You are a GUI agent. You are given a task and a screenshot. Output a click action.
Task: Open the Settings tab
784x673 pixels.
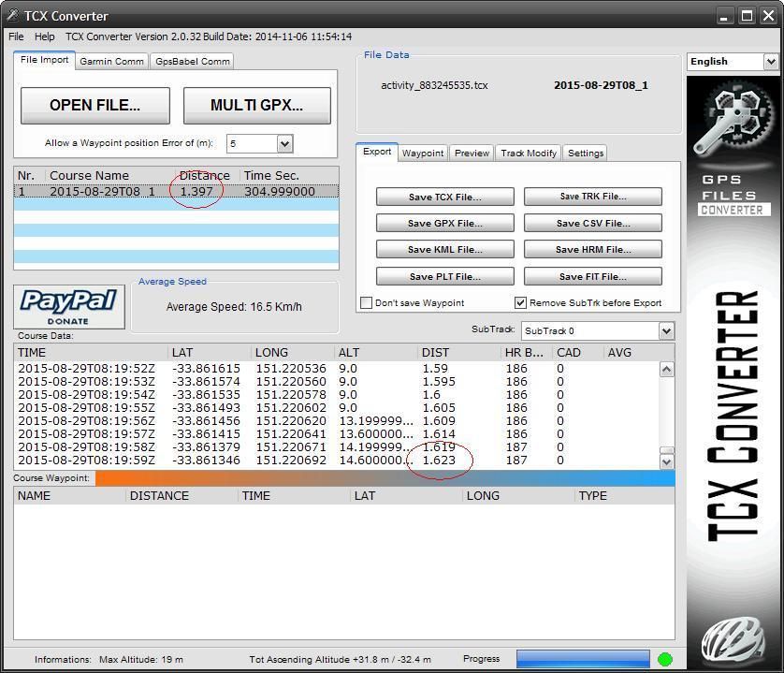585,154
